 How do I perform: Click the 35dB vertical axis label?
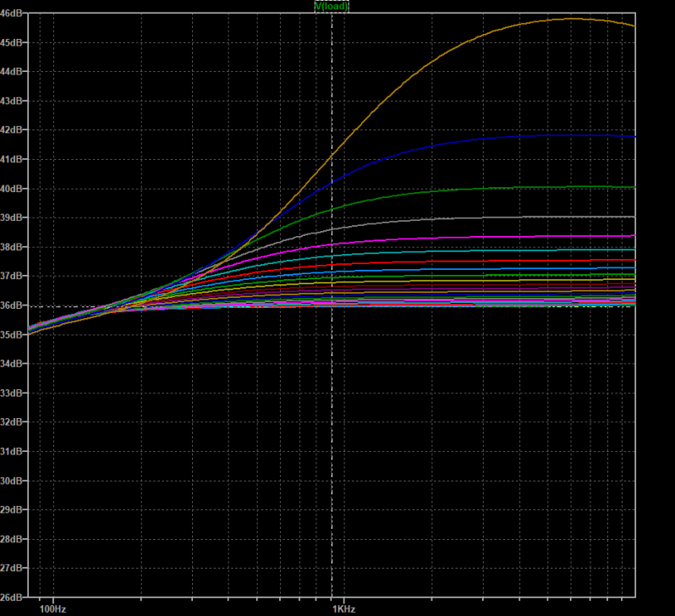pos(13,335)
